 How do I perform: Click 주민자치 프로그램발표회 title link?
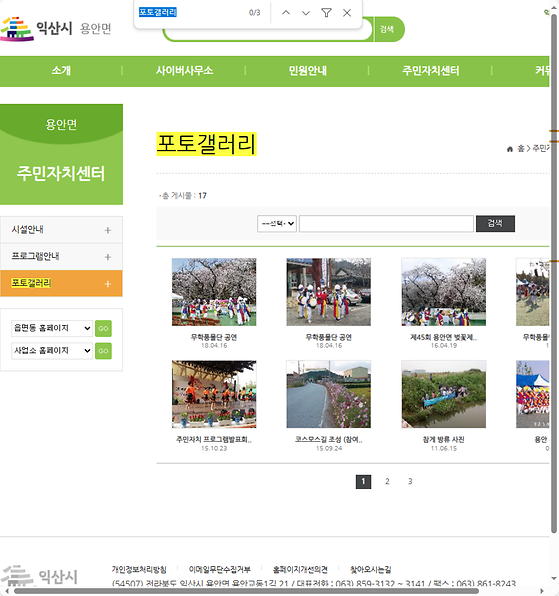coord(214,439)
